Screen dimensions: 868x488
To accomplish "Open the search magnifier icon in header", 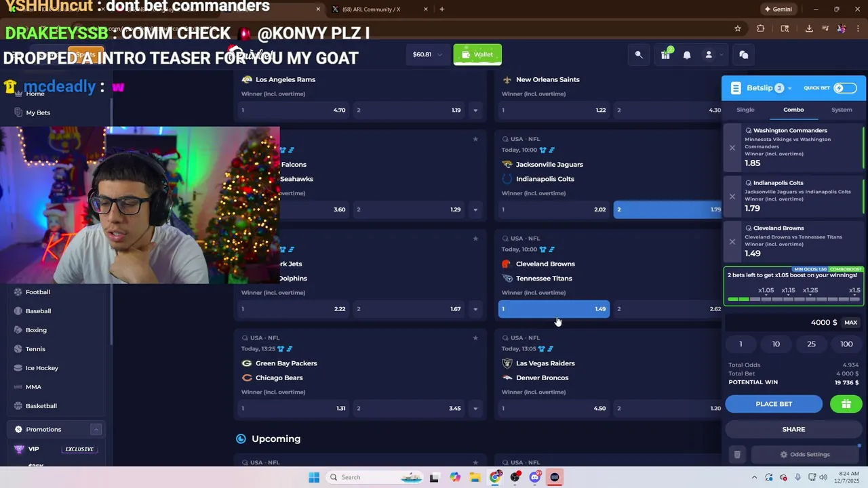I will 639,55.
